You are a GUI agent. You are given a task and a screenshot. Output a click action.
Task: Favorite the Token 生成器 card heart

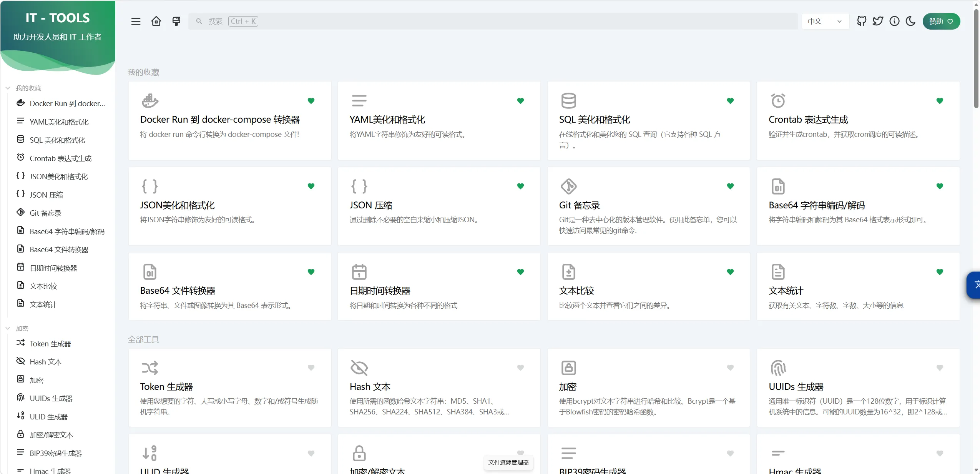pos(311,368)
